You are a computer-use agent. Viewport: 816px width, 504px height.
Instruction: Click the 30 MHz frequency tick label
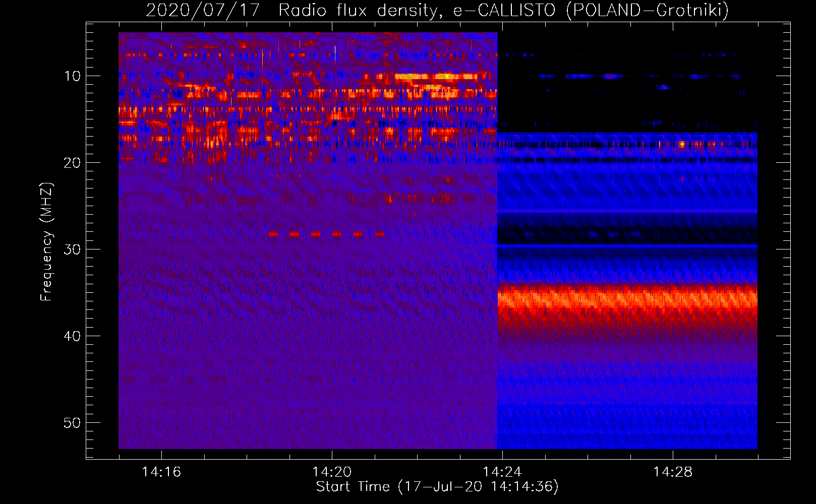(x=72, y=249)
